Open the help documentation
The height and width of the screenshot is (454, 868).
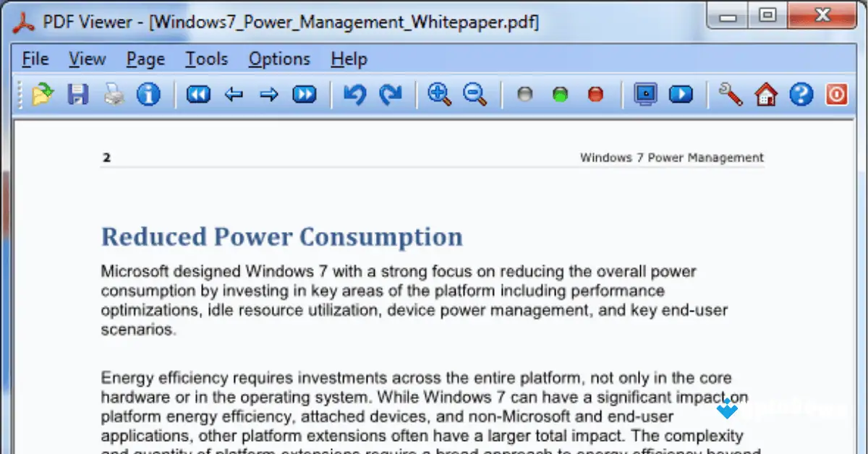[801, 94]
